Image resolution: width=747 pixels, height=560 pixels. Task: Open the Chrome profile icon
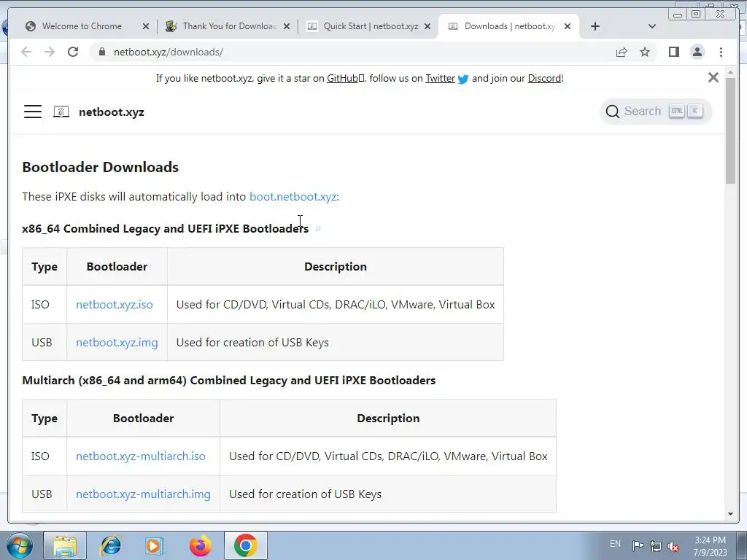tap(697, 52)
